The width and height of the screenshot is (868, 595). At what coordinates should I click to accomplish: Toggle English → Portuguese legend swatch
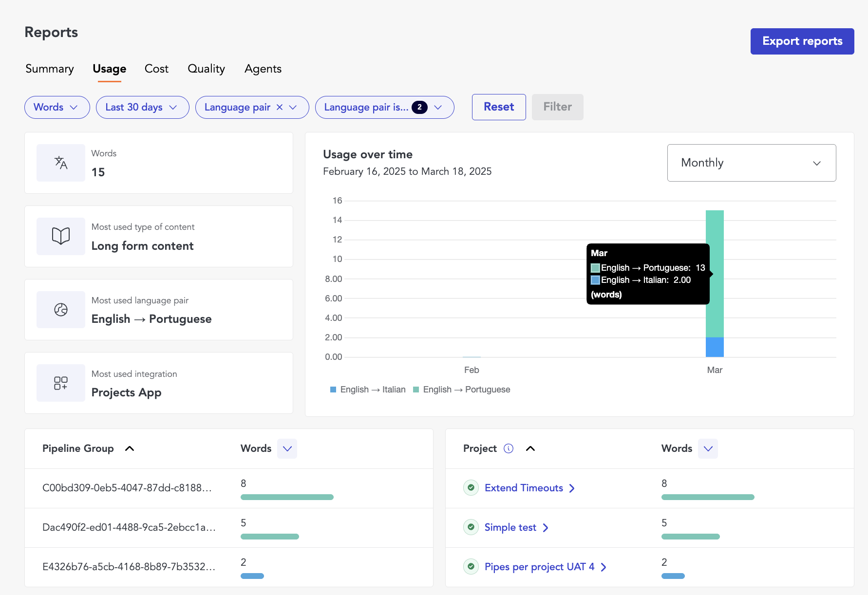click(x=416, y=390)
